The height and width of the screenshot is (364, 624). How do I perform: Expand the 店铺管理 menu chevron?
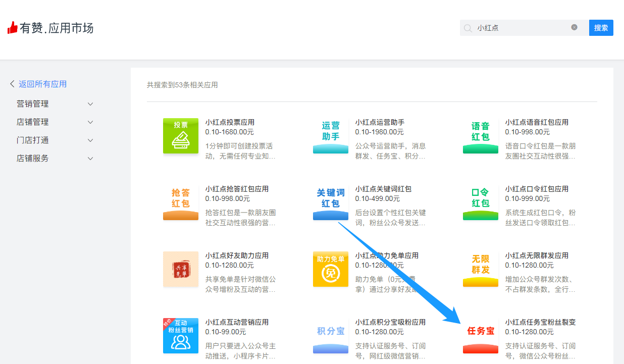pos(90,122)
